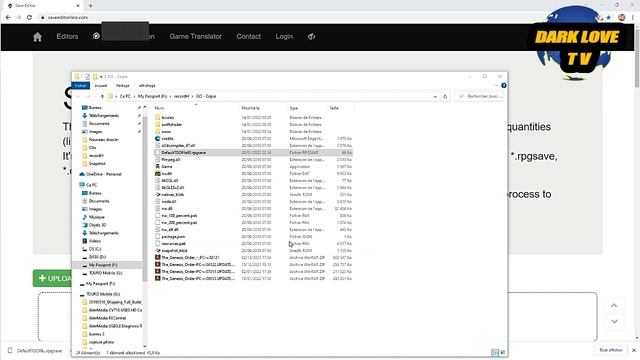The height and width of the screenshot is (360, 640).
Task: Click the browser back arrow
Action: pos(8,18)
